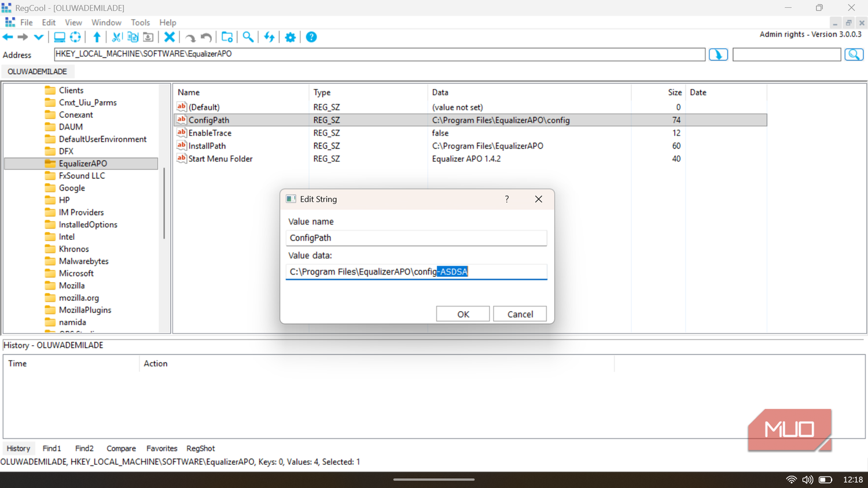Click the redo arrow icon

pyautogui.click(x=190, y=38)
